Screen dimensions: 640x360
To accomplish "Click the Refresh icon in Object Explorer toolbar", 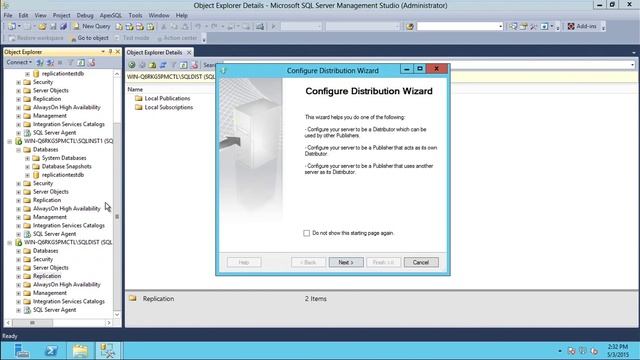I will pyautogui.click(x=81, y=62).
